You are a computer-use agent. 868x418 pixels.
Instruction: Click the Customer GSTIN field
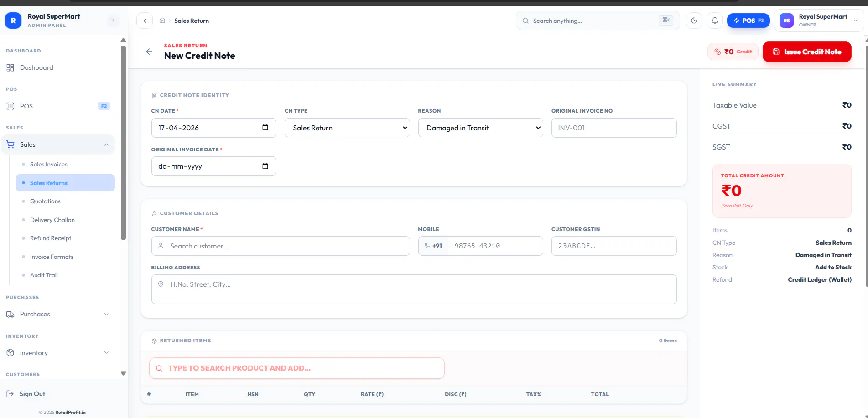point(613,246)
